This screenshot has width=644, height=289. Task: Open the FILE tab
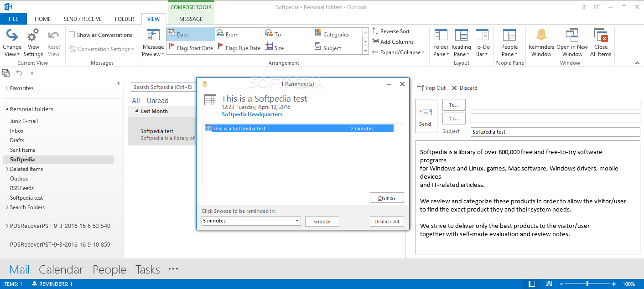tap(13, 19)
